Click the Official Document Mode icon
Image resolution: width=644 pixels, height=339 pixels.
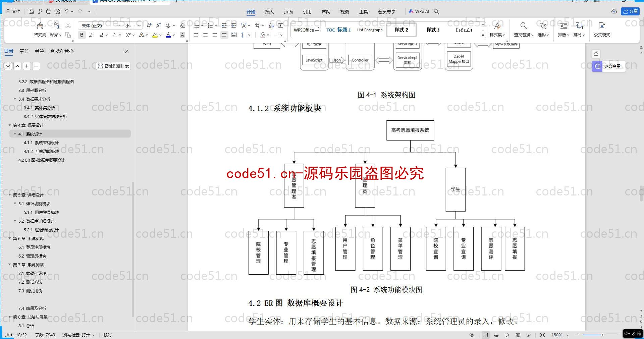pos(602,26)
